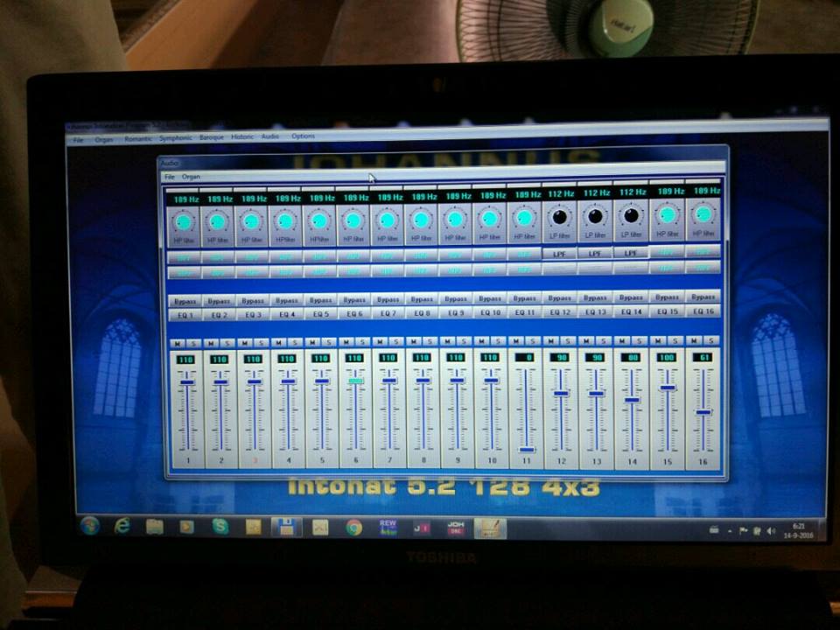Open the REW app on the taskbar

(388, 528)
